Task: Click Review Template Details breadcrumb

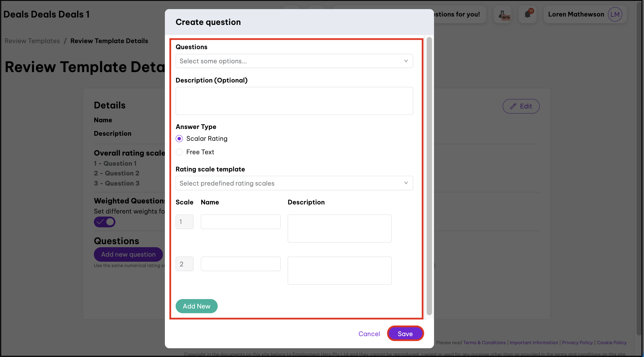Action: [x=109, y=41]
